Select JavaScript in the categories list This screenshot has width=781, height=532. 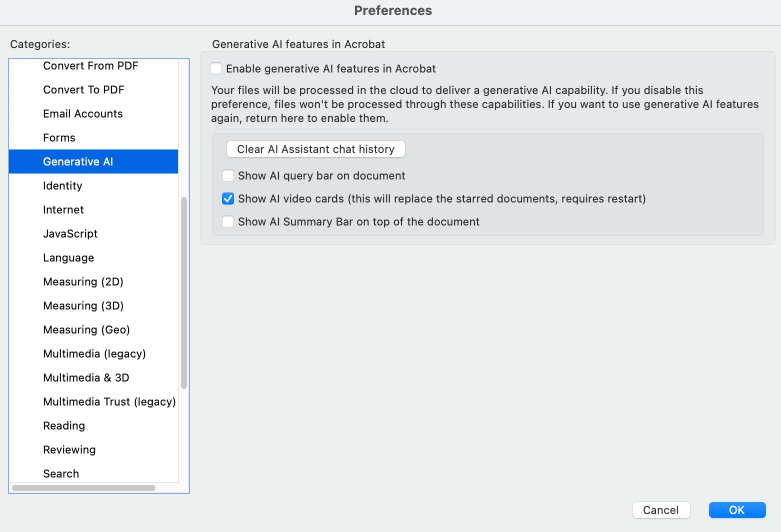(93, 233)
